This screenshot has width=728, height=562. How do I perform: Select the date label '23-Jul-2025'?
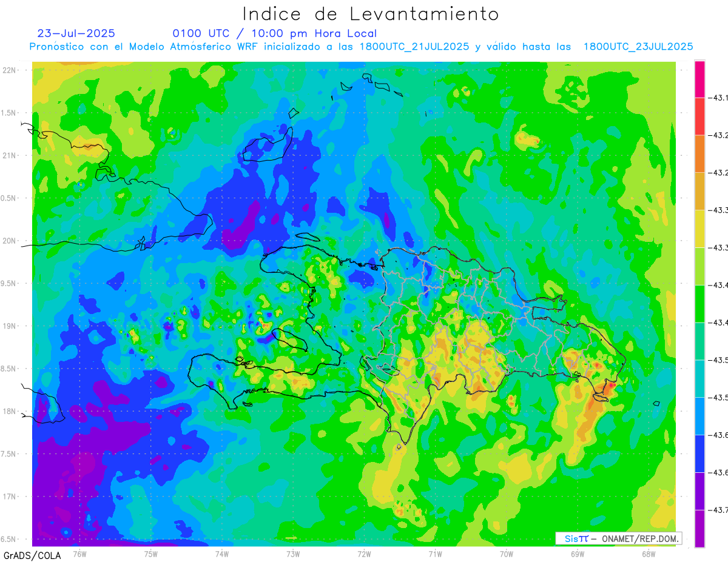click(x=76, y=33)
